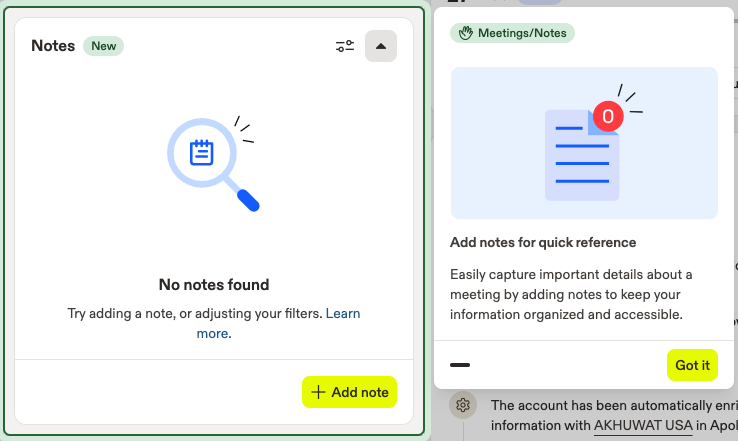Click the tooltip description about capturing details

tap(571, 294)
